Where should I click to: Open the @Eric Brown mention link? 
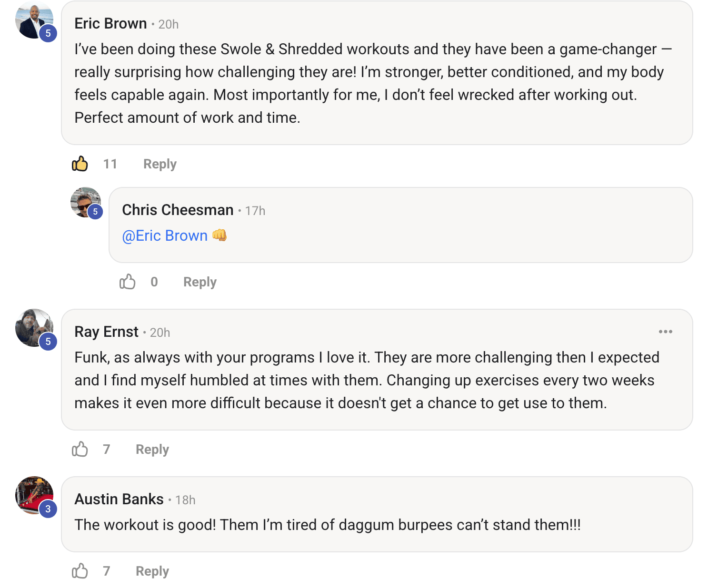[165, 236]
